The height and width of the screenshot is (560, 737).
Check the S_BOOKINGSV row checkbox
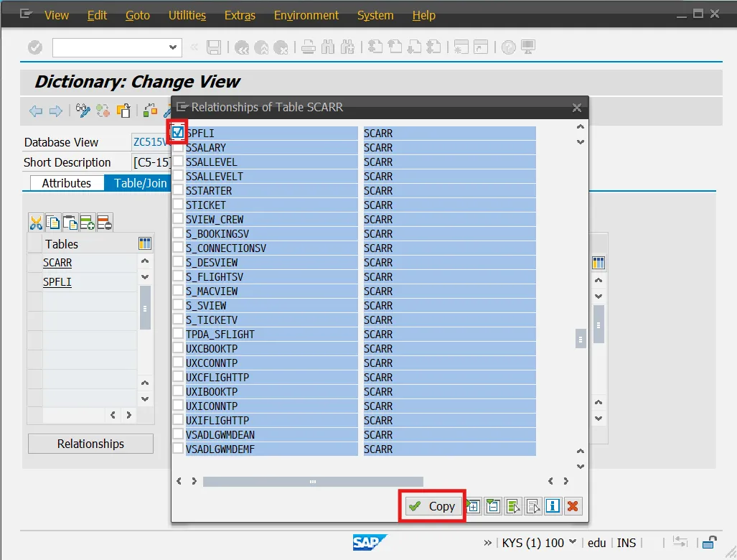point(178,233)
